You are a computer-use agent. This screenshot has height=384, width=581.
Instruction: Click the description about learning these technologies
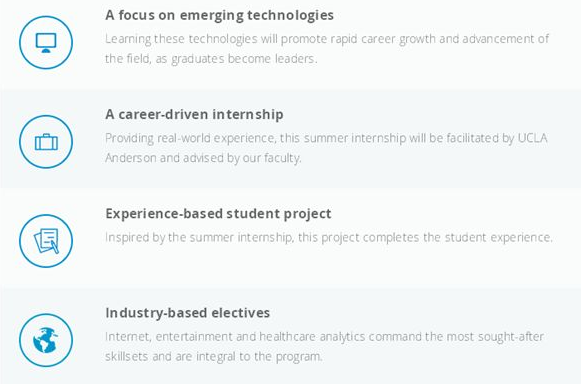click(x=327, y=49)
